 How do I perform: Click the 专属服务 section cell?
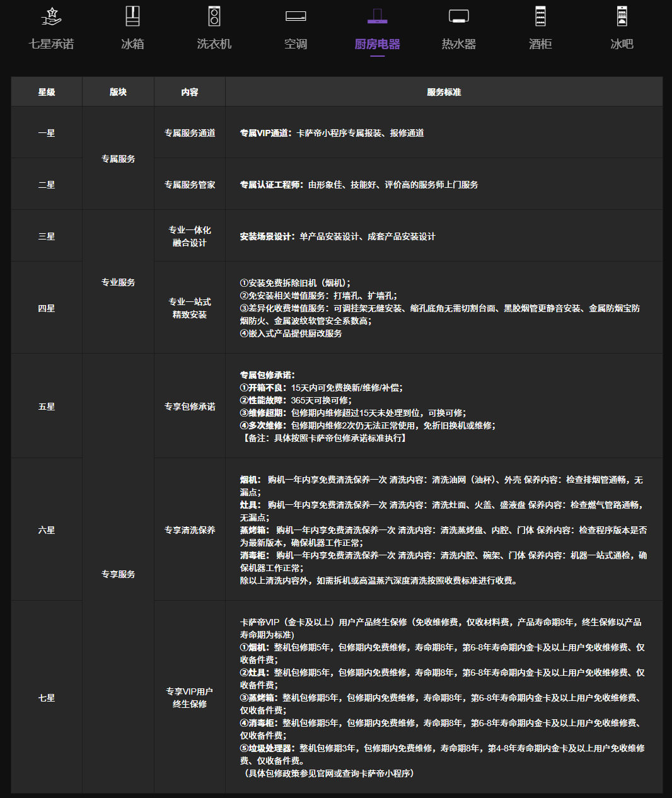tap(119, 159)
